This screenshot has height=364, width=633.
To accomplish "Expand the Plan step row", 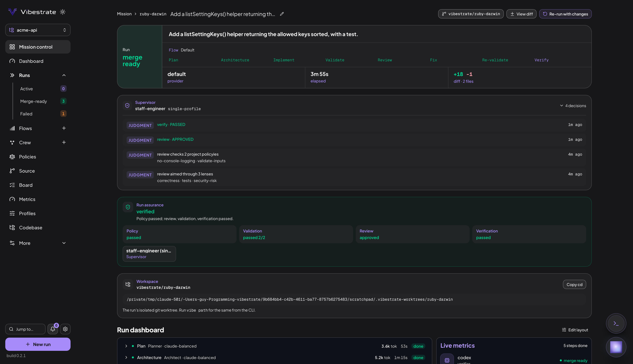I will pos(275,346).
